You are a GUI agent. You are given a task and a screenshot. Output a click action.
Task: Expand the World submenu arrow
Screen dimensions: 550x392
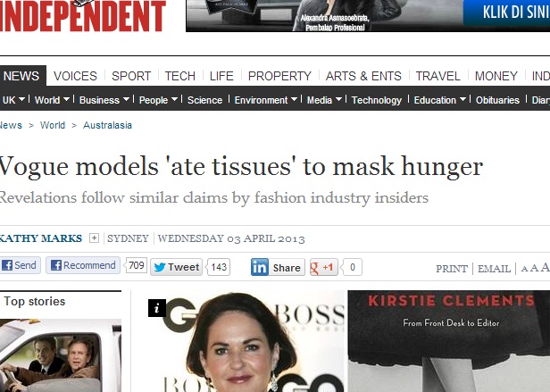66,100
